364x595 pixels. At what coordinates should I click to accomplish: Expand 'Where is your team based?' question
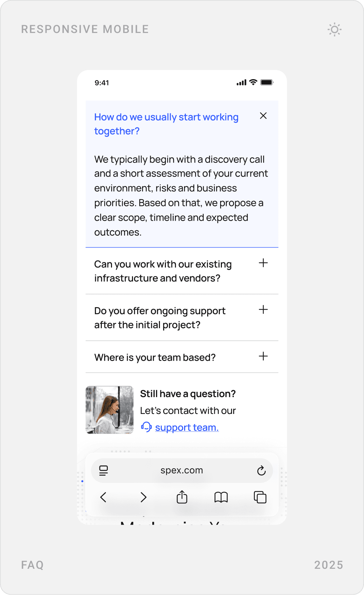(x=263, y=356)
